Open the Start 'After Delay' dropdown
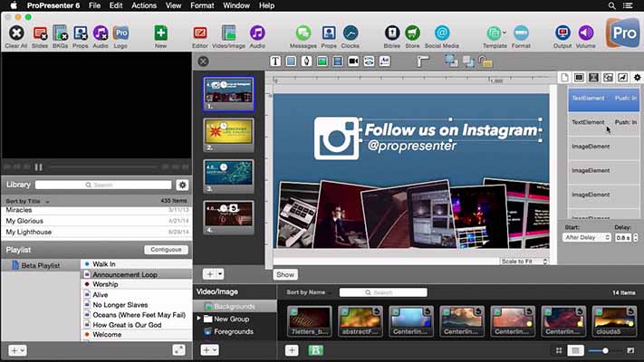The width and height of the screenshot is (644, 362). tap(587, 237)
